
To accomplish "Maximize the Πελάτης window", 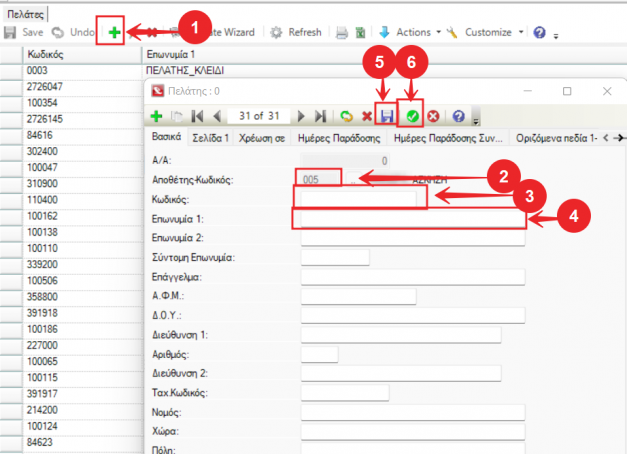I will pyautogui.click(x=567, y=91).
